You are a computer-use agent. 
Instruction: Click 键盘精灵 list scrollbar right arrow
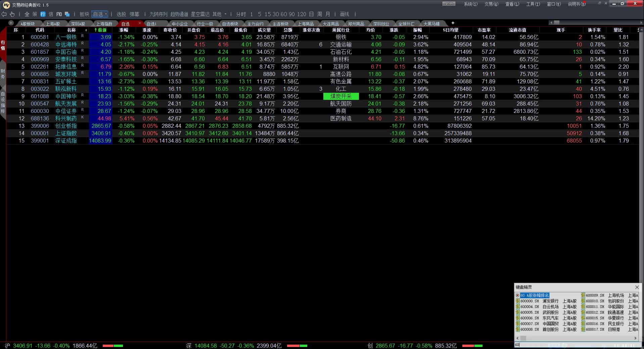click(x=635, y=338)
